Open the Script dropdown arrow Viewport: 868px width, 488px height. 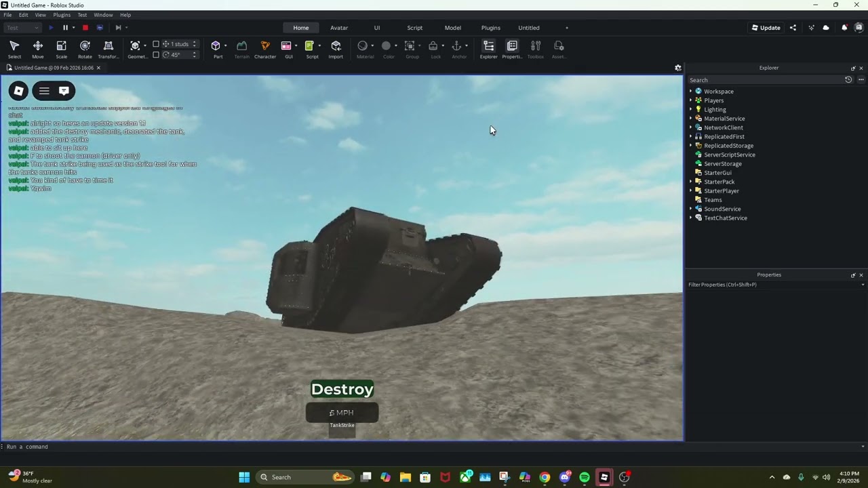(319, 46)
